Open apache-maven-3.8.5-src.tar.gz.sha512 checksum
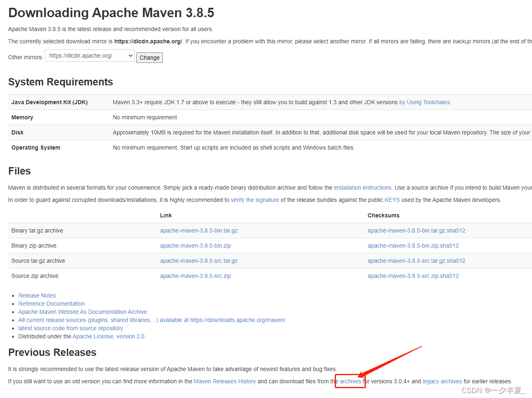This screenshot has width=532, height=398. point(416,261)
